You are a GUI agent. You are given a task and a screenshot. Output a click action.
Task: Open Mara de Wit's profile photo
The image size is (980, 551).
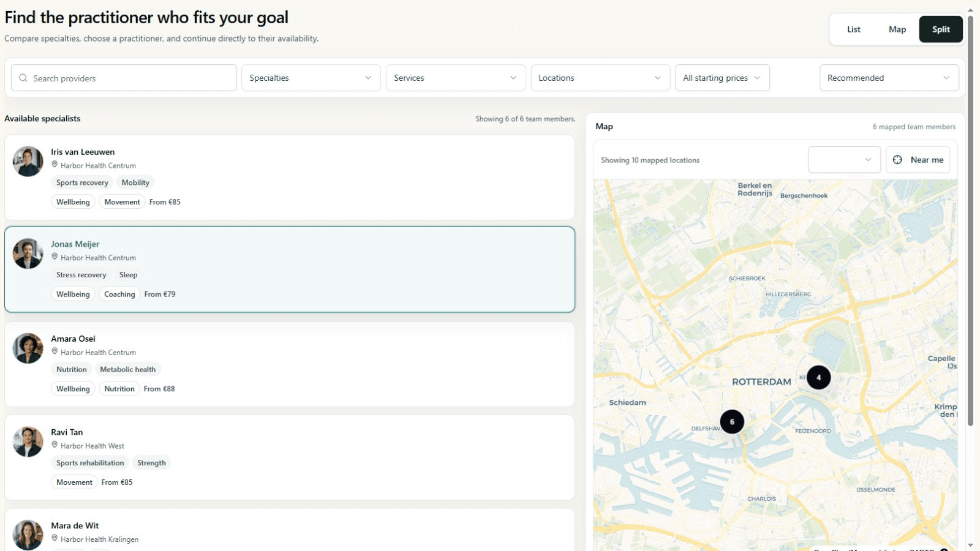[x=28, y=535]
